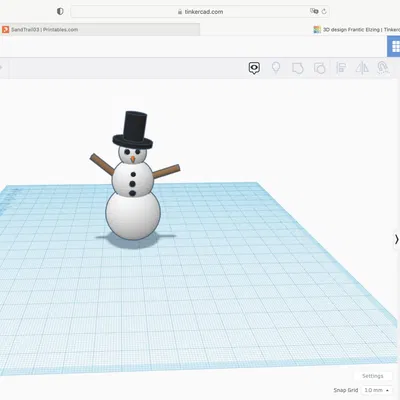Switch to the SandTrail03 Printables.com tab
400x400 pixels.
(100, 29)
